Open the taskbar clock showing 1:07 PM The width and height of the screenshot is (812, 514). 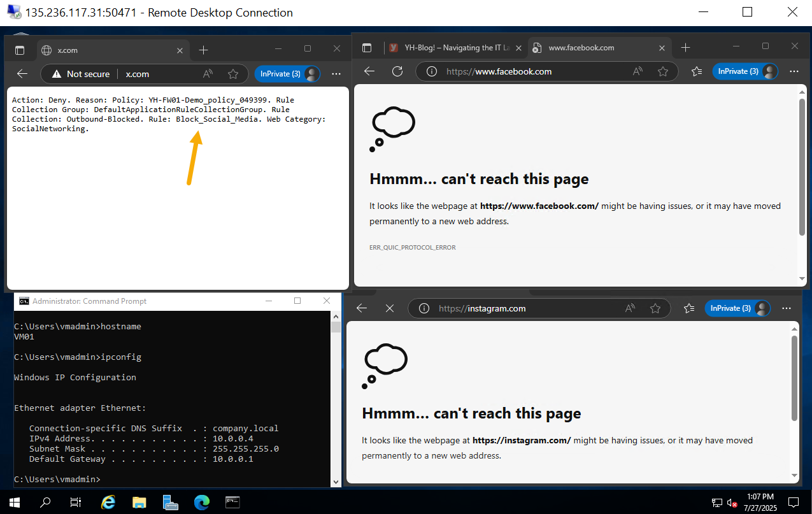pos(759,503)
